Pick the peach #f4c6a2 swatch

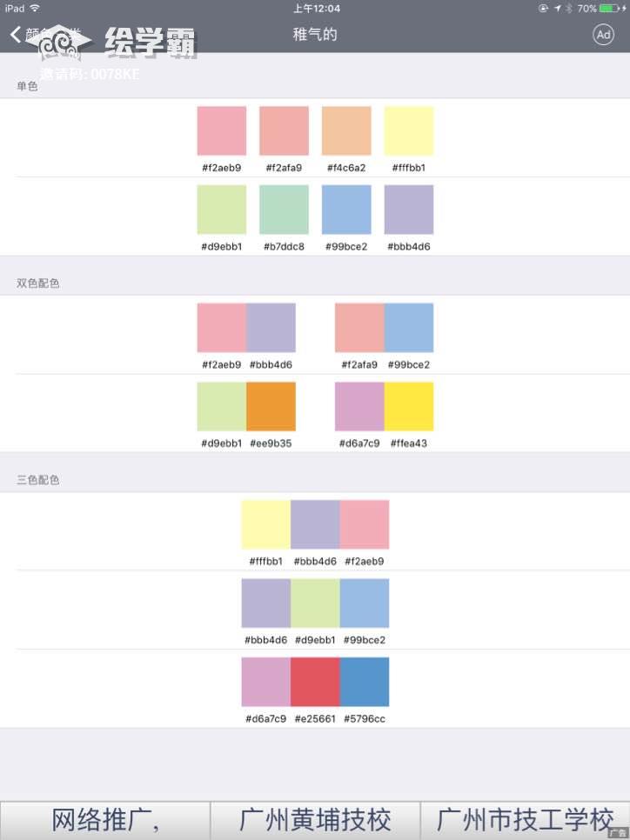tap(346, 131)
